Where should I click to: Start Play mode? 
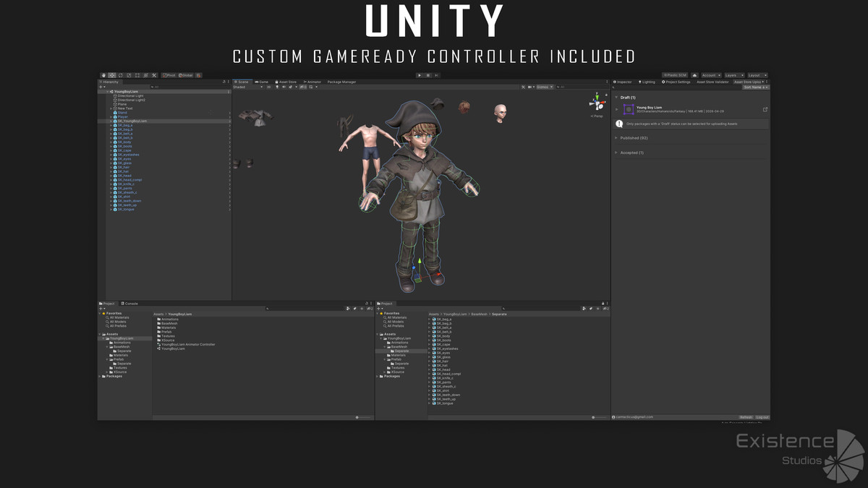pos(420,75)
